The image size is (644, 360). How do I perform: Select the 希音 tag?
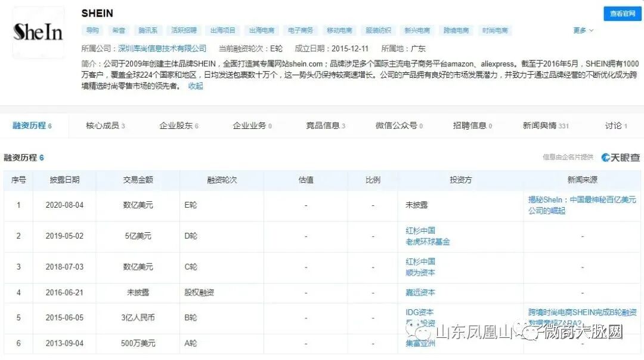pos(119,30)
